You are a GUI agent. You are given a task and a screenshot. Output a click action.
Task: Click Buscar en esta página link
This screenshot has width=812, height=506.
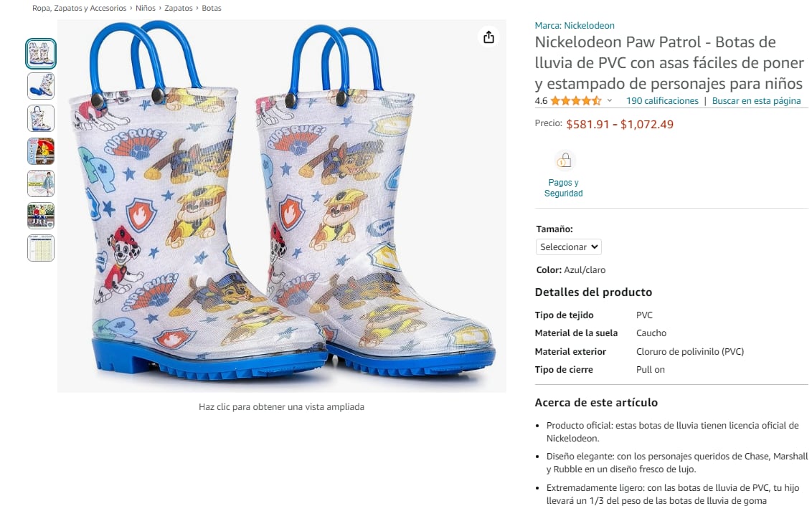pyautogui.click(x=756, y=101)
